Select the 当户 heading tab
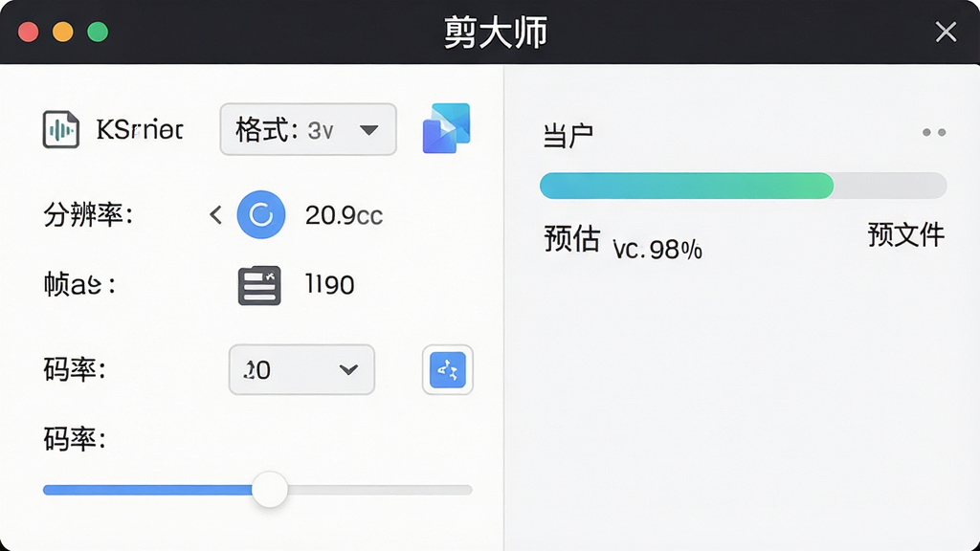This screenshot has width=980, height=551. [568, 136]
